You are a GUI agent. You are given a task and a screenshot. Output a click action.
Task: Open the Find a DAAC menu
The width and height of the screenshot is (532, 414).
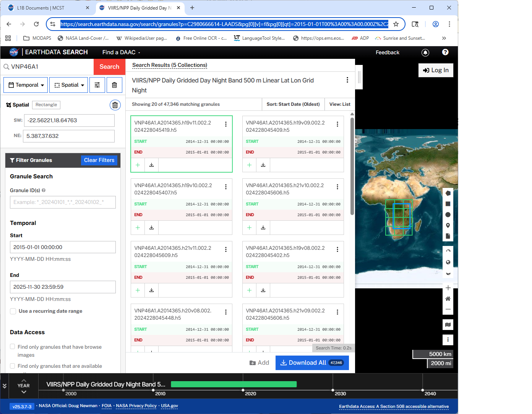click(x=120, y=52)
